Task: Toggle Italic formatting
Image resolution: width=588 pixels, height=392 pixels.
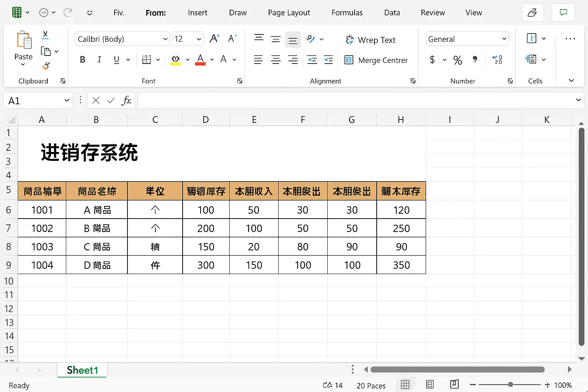Action: (x=99, y=60)
